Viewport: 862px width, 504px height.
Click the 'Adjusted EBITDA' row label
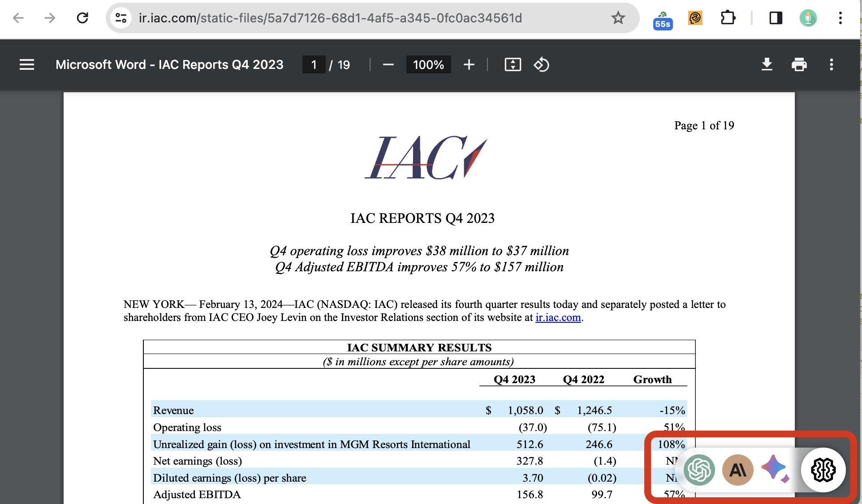tap(197, 495)
